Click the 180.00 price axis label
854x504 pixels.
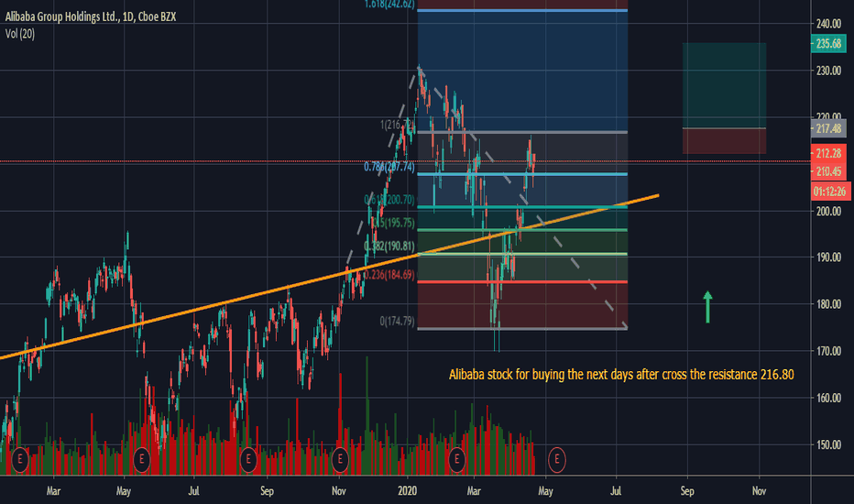(828, 304)
